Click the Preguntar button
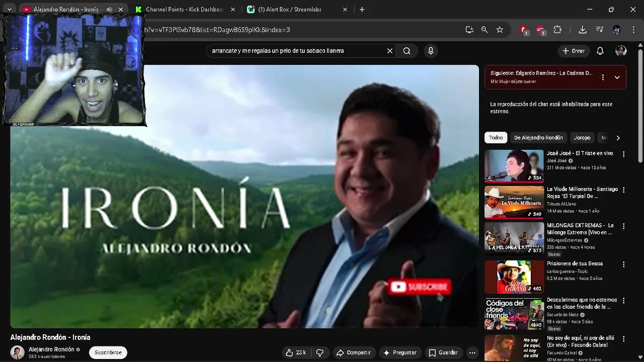Image resolution: width=644 pixels, height=362 pixels. 400,353
